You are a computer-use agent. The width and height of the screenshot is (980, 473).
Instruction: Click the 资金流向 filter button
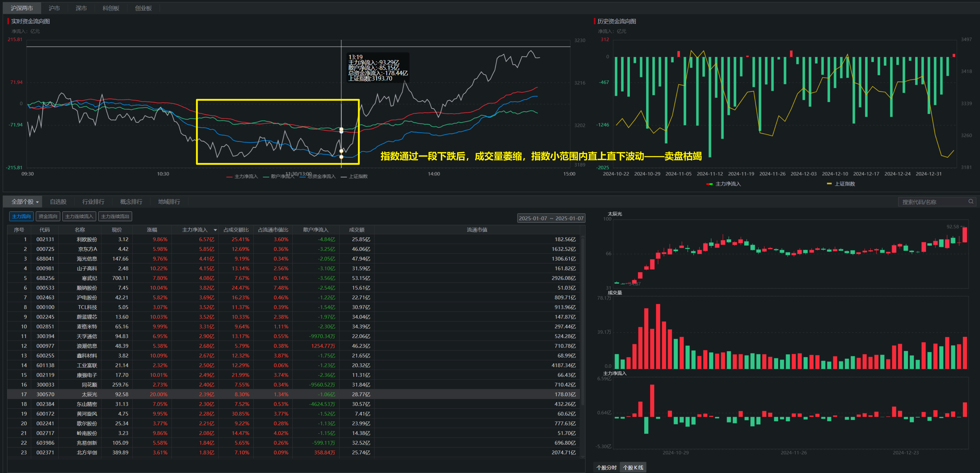tap(48, 216)
